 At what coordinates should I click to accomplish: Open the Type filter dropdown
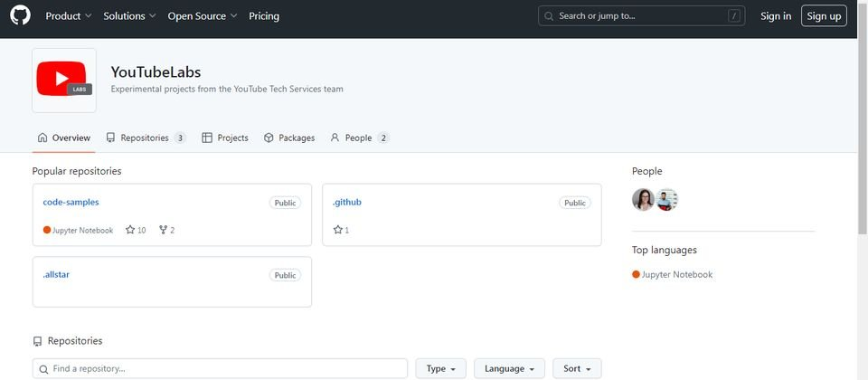click(440, 368)
